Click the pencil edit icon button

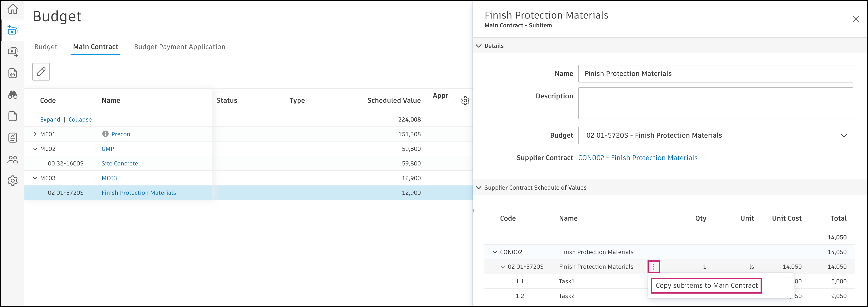click(x=41, y=72)
